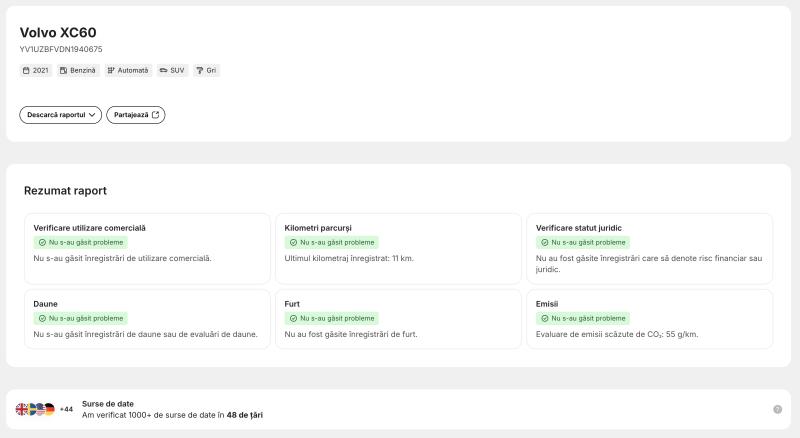The width and height of the screenshot is (800, 438).
Task: Click the gearbox icon beside Automată
Action: coord(111,70)
